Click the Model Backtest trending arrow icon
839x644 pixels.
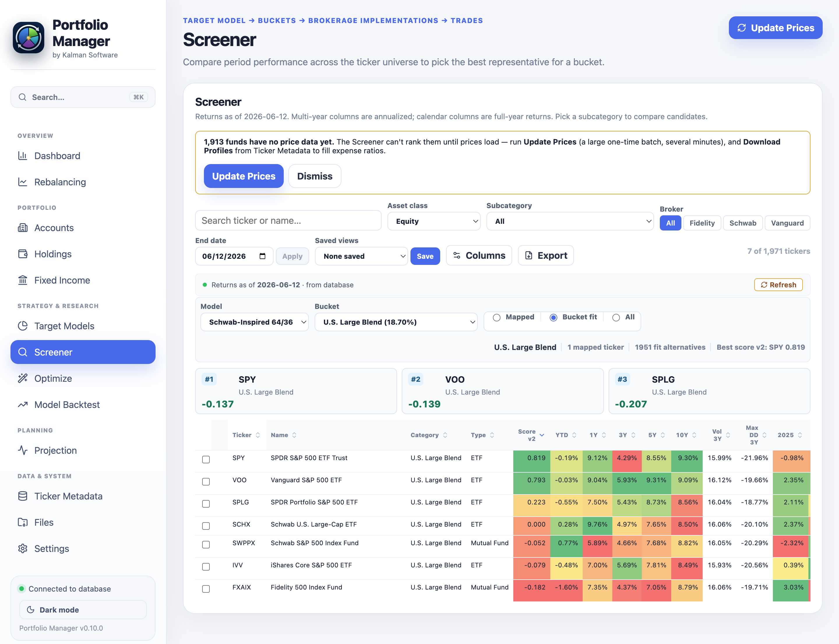click(x=23, y=404)
